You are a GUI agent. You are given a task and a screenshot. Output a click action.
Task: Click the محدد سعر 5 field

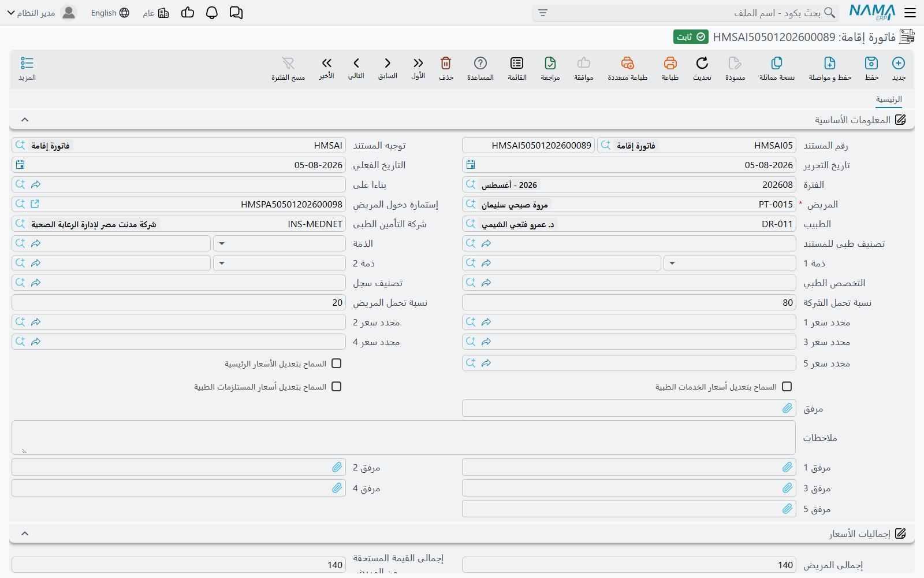[x=629, y=363]
